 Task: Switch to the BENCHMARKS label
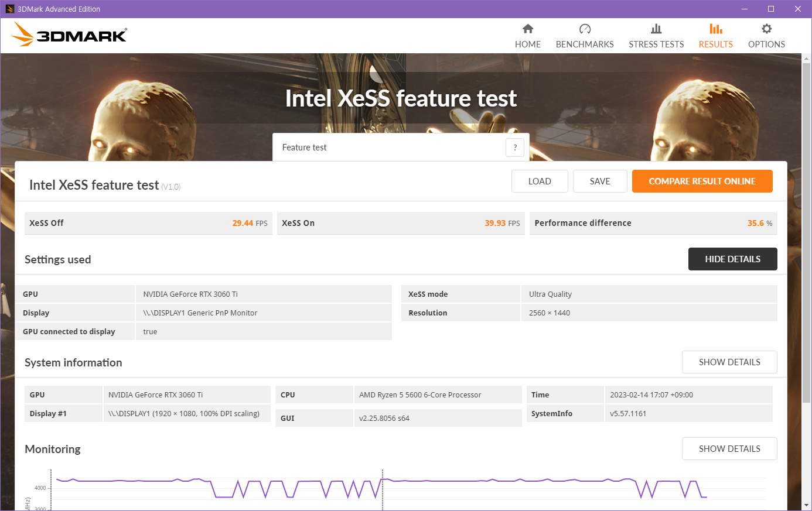(x=585, y=44)
